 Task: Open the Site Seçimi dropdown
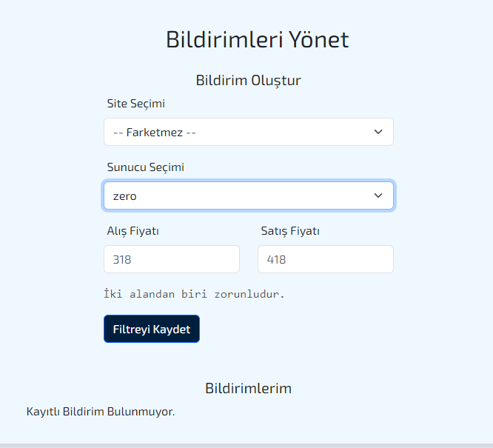[x=249, y=132]
